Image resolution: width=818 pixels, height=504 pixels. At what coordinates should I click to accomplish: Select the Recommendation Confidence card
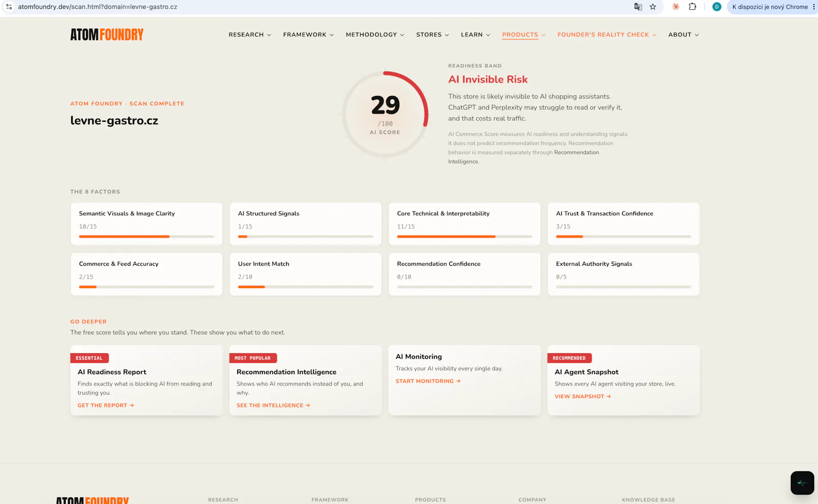465,274
